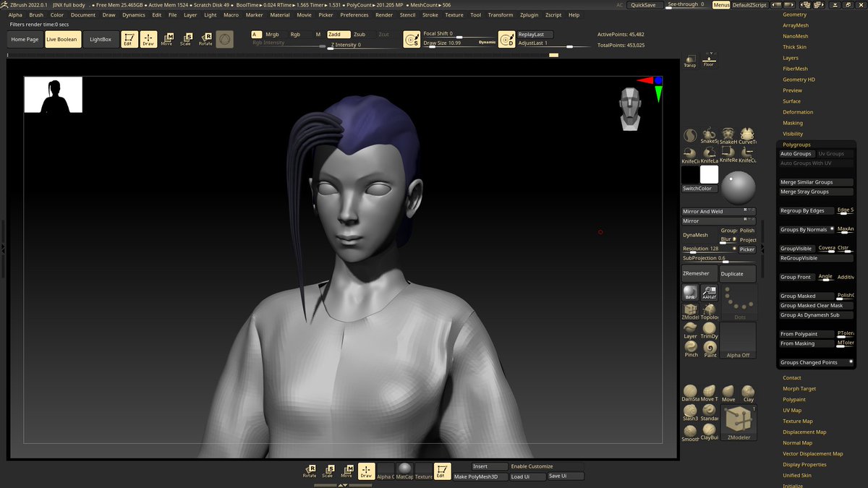Adjust the DynaMesh Resolution slider
Screen dimensions: 868x488
(x=709, y=249)
